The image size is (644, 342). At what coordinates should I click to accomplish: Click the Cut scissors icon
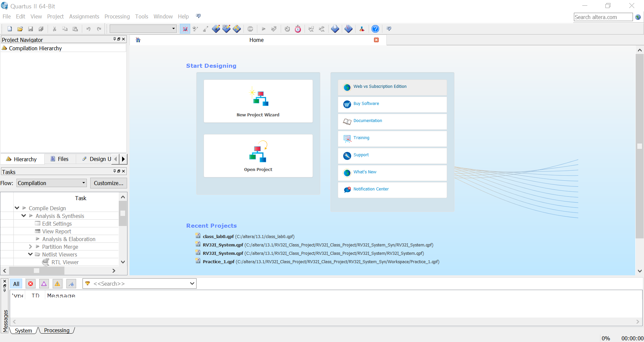click(54, 29)
